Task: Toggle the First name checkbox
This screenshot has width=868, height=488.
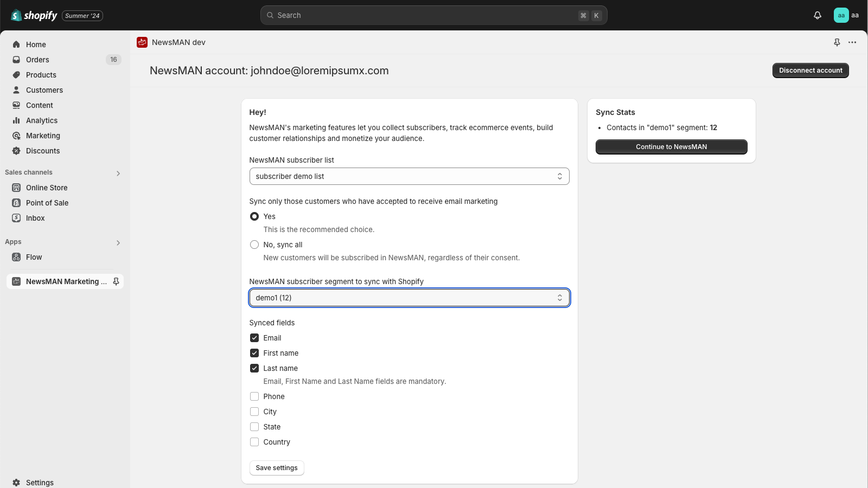Action: 254,353
